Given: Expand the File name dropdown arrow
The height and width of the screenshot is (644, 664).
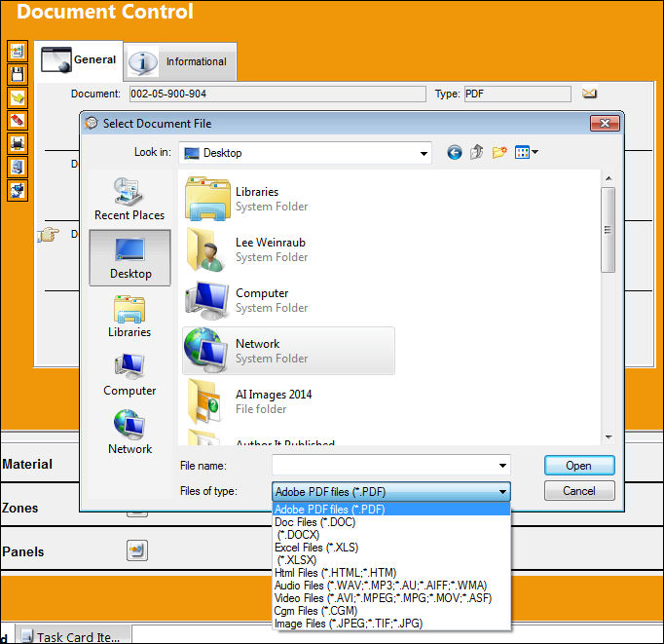Looking at the screenshot, I should tap(502, 466).
